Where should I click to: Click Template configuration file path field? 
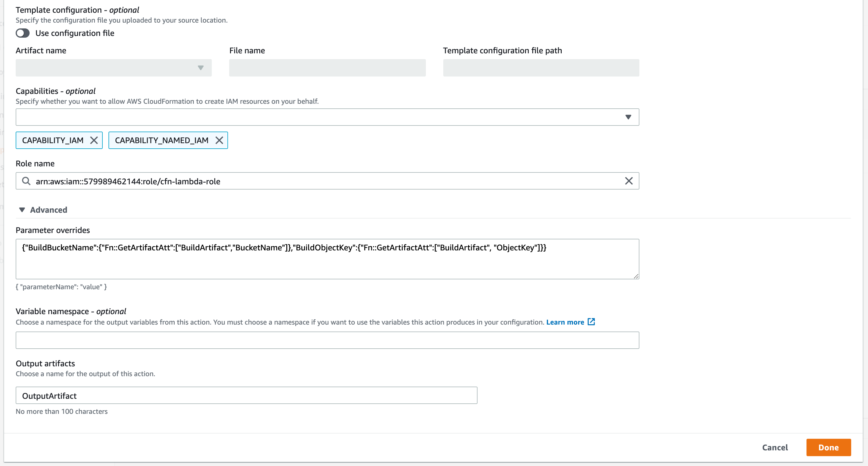pos(541,68)
